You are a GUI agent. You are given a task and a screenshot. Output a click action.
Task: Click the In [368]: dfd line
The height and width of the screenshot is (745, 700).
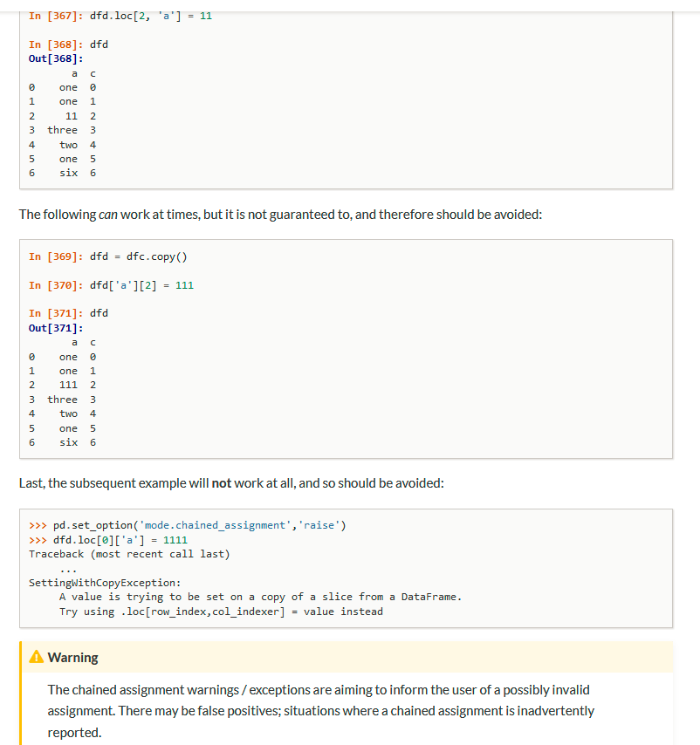pyautogui.click(x=68, y=44)
